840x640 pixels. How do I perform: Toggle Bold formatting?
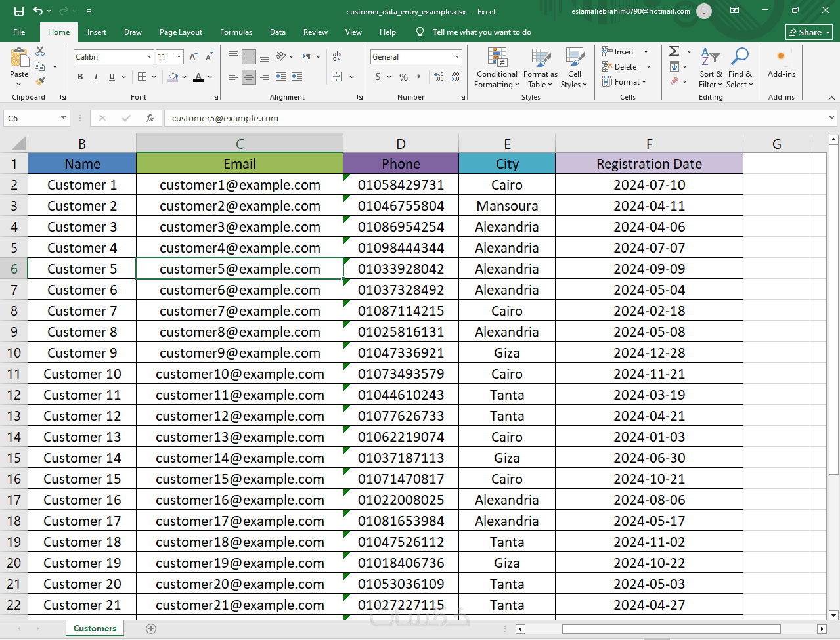[80, 77]
